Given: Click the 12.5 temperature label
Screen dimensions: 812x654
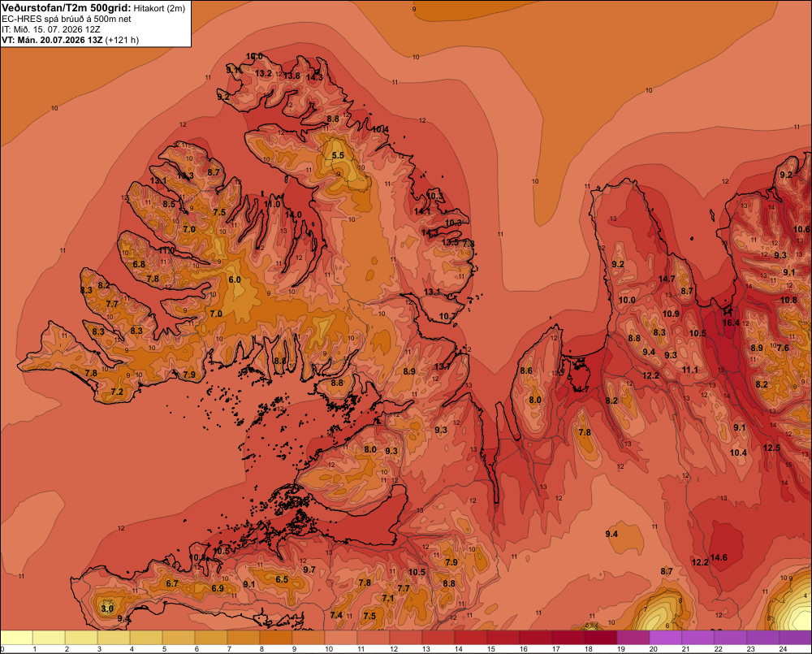Looking at the screenshot, I should click(771, 448).
